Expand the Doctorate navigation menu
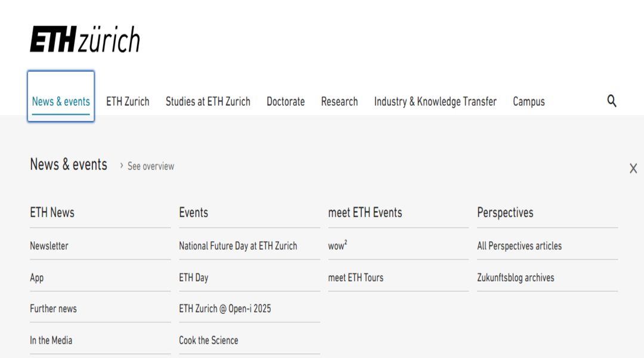Screen dimensions: 644x358 click(x=286, y=101)
